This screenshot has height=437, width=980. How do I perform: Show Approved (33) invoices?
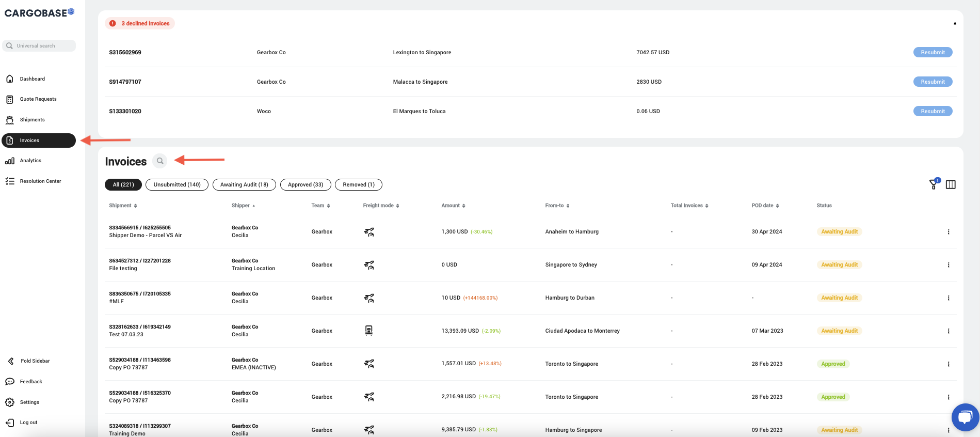306,184
